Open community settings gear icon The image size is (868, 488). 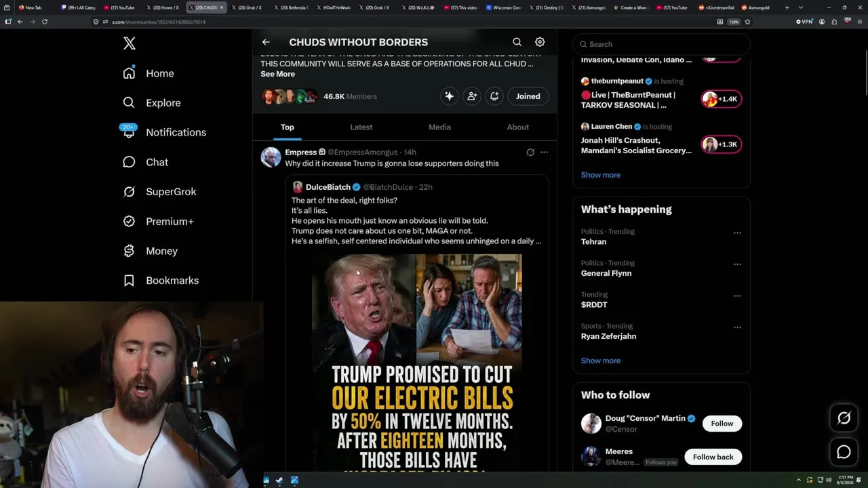coord(540,42)
